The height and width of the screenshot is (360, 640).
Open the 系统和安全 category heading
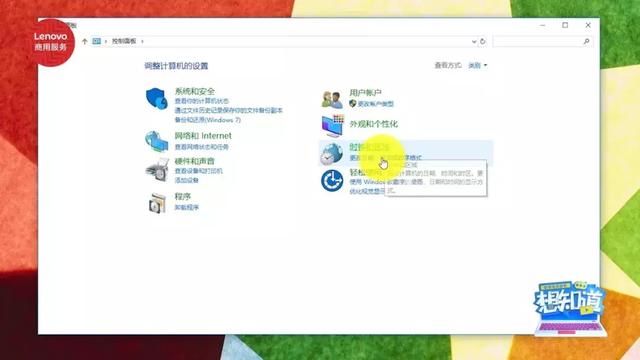(x=195, y=91)
